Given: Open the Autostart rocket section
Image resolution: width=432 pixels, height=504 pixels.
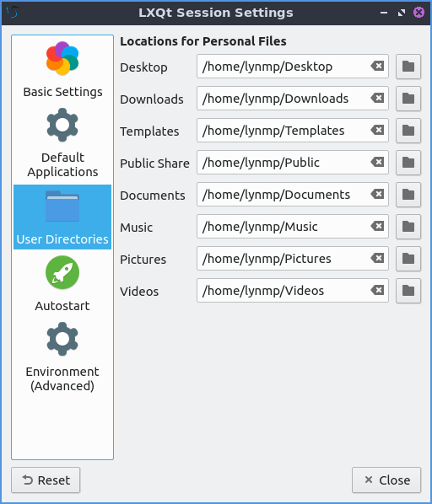Looking at the screenshot, I should tap(62, 283).
